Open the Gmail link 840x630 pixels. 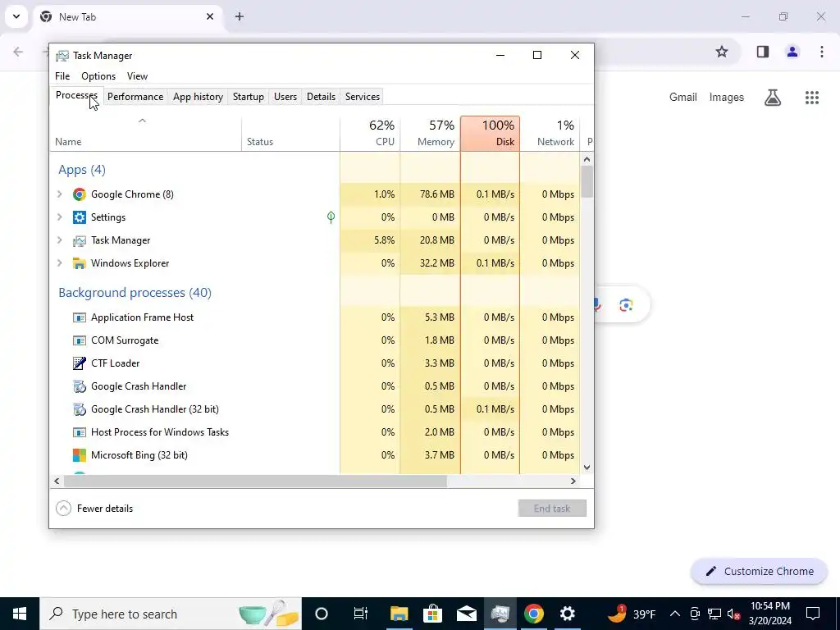(683, 98)
